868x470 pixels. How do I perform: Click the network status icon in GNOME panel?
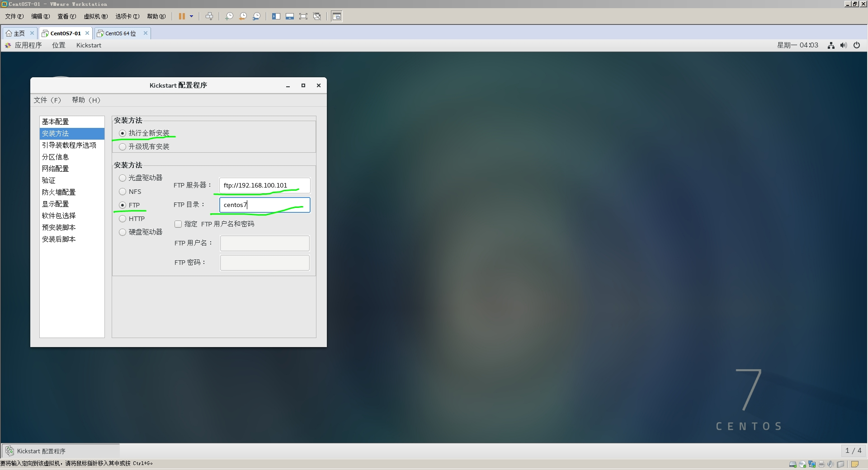(831, 45)
